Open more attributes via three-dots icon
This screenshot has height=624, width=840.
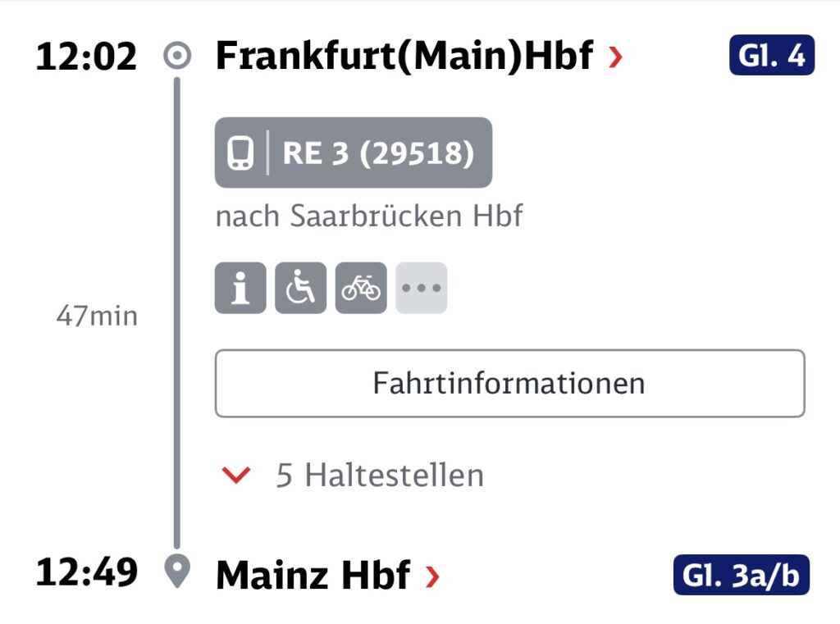click(x=421, y=288)
